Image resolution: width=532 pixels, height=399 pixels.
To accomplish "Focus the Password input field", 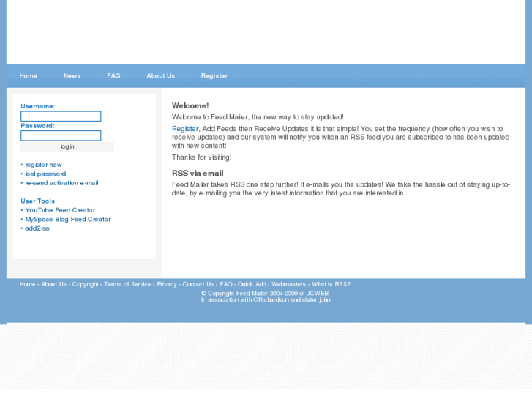I will pyautogui.click(x=61, y=135).
